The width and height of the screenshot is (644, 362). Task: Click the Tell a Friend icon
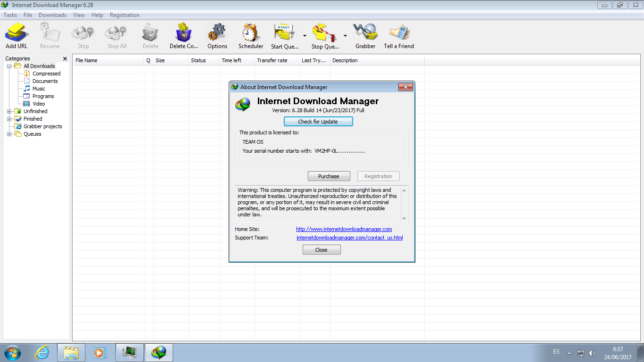pyautogui.click(x=399, y=36)
